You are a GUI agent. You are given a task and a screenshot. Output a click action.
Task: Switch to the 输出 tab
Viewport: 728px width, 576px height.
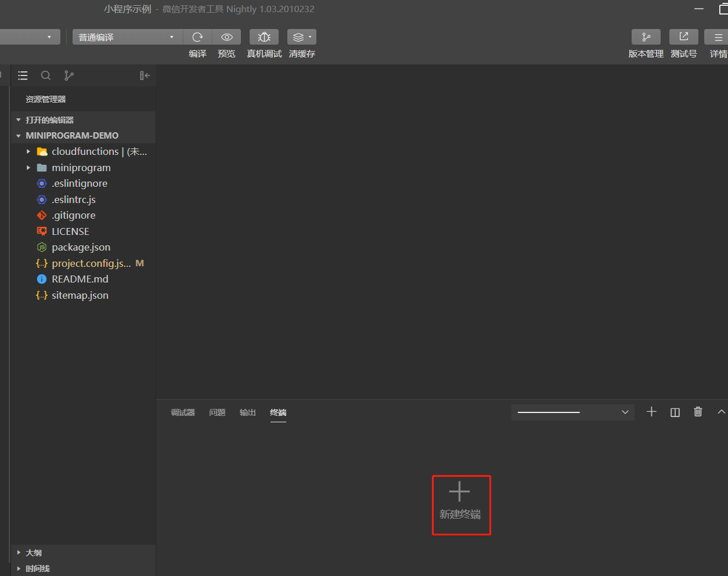pyautogui.click(x=248, y=412)
